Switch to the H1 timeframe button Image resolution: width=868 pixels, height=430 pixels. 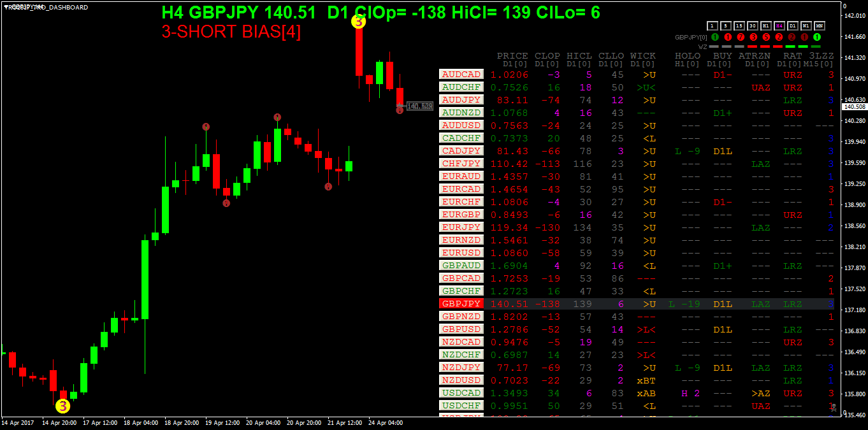point(765,25)
